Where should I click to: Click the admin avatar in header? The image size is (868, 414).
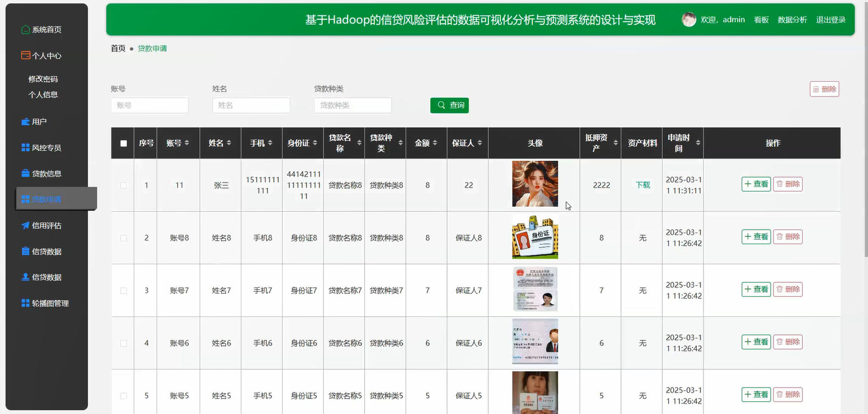[x=689, y=19]
